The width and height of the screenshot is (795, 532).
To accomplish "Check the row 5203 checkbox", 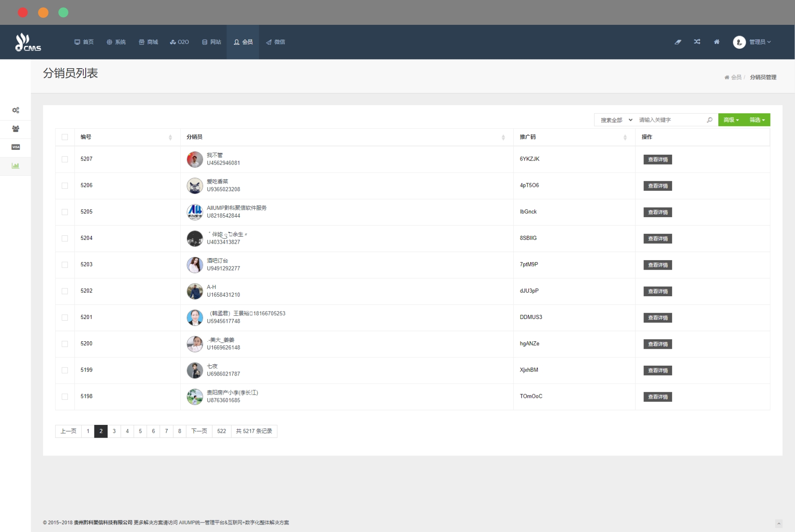I will 65,265.
